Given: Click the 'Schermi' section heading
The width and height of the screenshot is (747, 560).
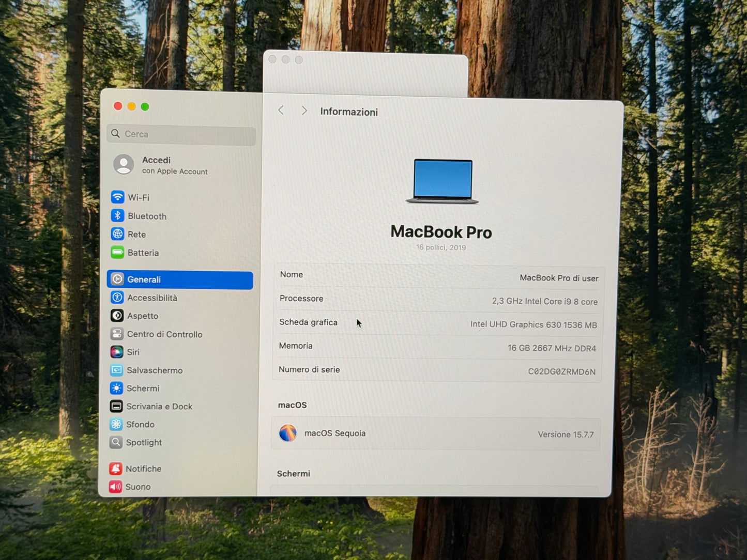Looking at the screenshot, I should [293, 473].
